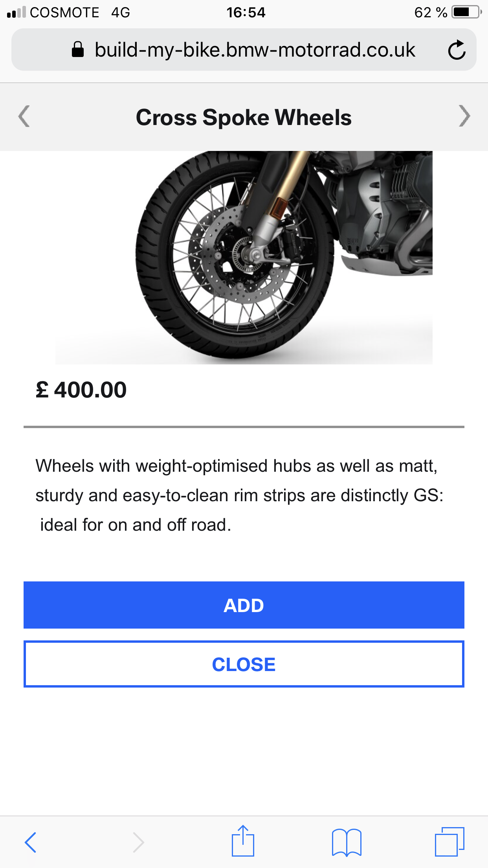
Task: Tap the COSMOTE carrier label
Action: [x=64, y=13]
